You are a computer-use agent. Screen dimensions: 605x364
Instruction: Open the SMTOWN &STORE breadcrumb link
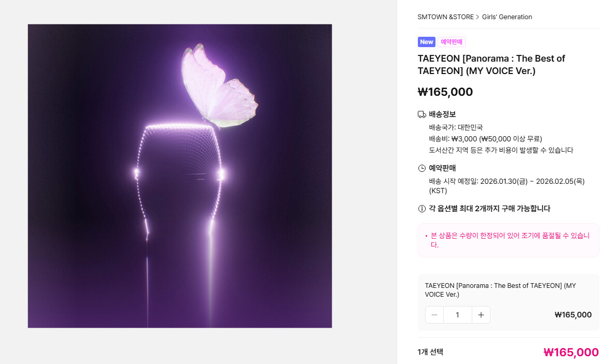446,17
